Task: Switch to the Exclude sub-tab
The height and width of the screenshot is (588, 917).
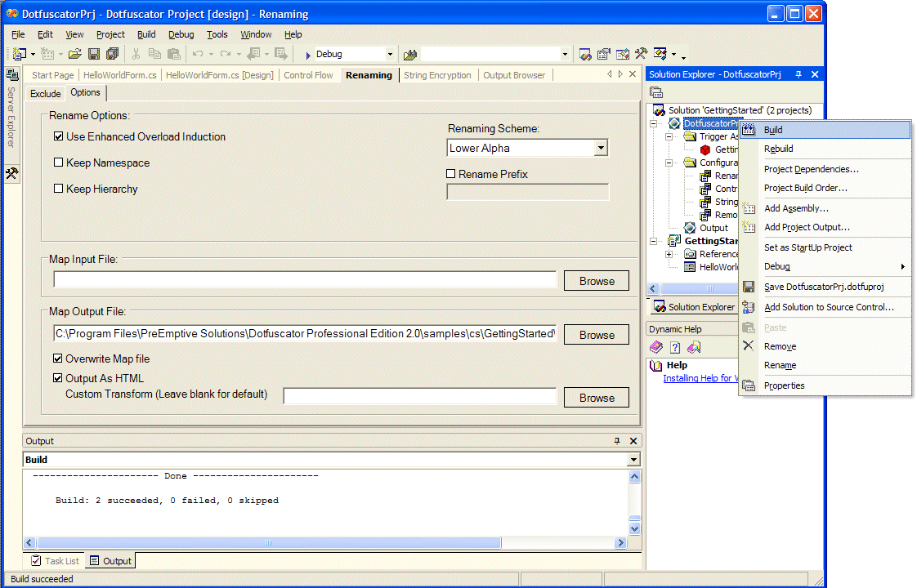Action: (45, 94)
